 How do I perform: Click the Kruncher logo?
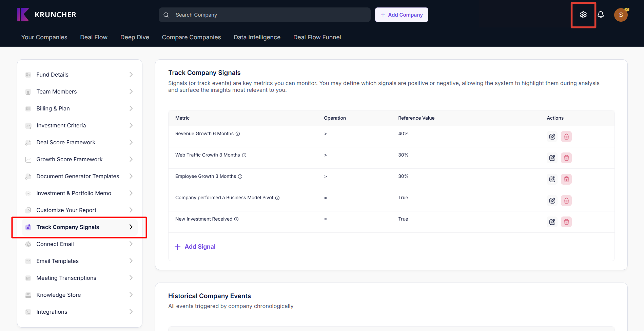pyautogui.click(x=47, y=15)
